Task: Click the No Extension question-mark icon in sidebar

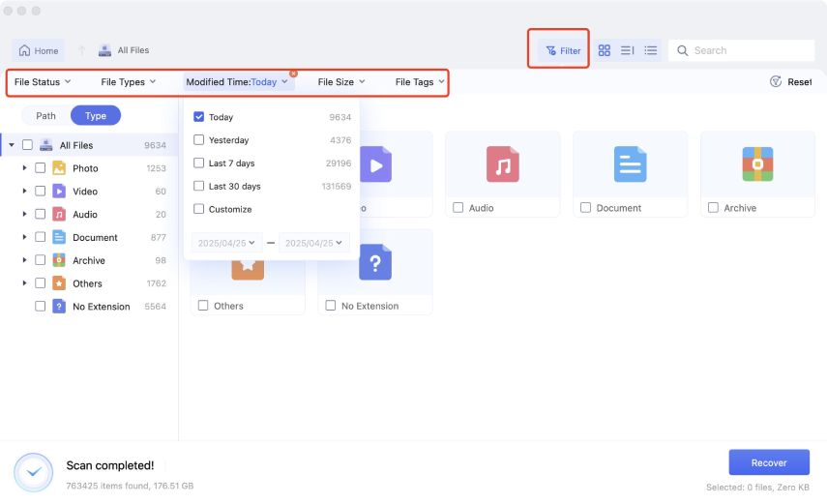Action: (x=59, y=306)
